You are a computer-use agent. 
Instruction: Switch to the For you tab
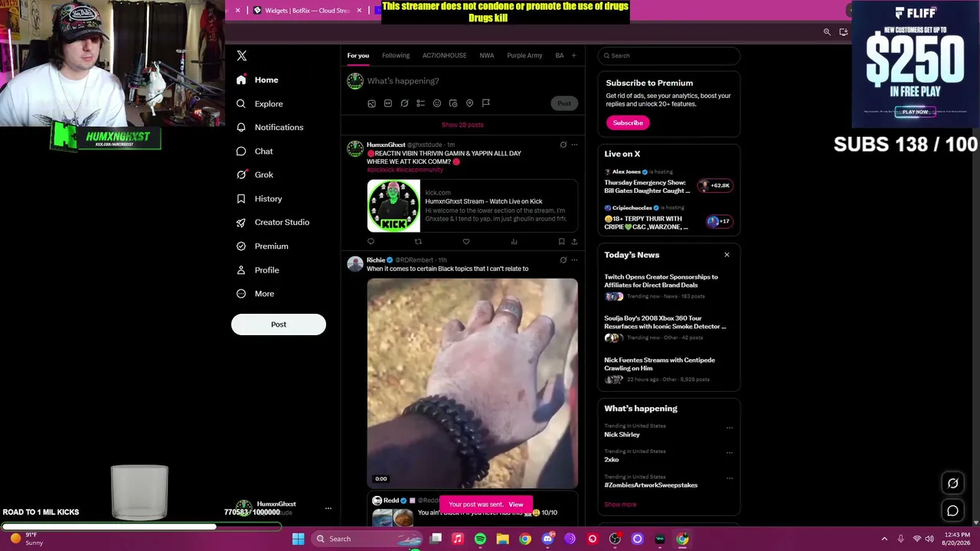point(358,56)
